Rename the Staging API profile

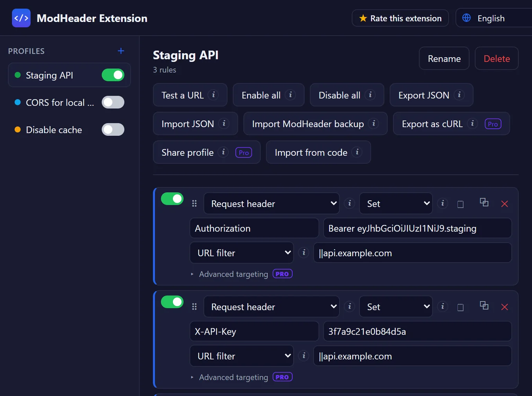tap(444, 58)
